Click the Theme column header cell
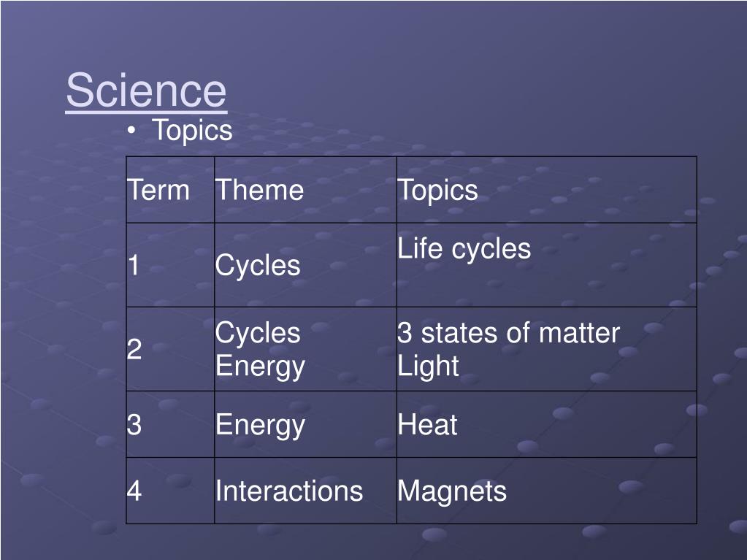This screenshot has height=560, width=747. 305,190
